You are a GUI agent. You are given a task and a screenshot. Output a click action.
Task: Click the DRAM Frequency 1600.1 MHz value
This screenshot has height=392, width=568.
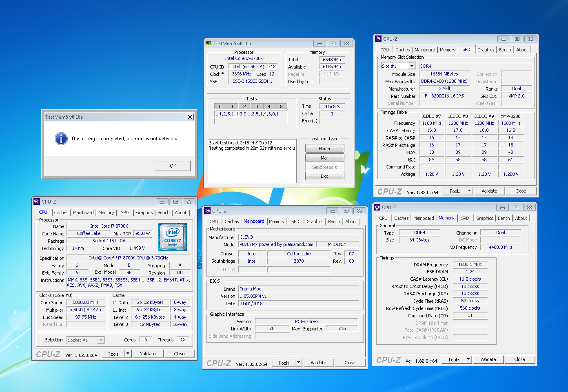(x=470, y=264)
